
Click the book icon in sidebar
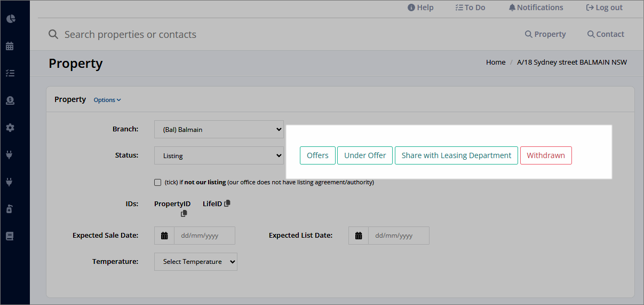[10, 236]
